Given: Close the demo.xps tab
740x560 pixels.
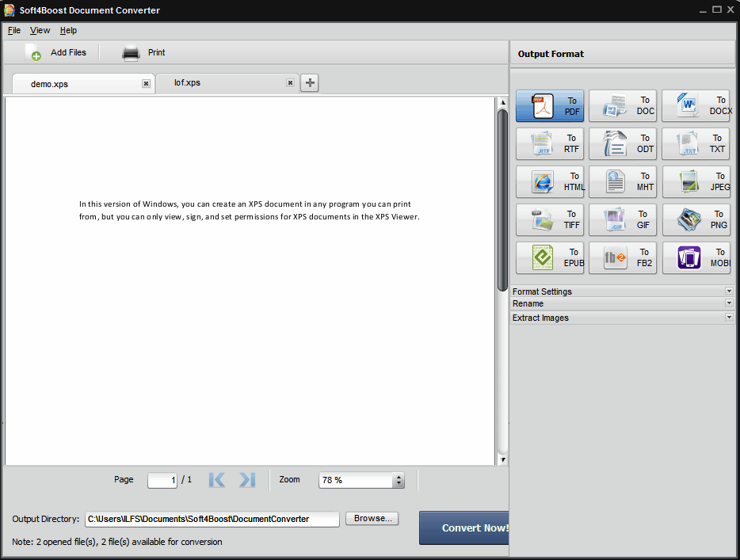Looking at the screenshot, I should click(147, 83).
